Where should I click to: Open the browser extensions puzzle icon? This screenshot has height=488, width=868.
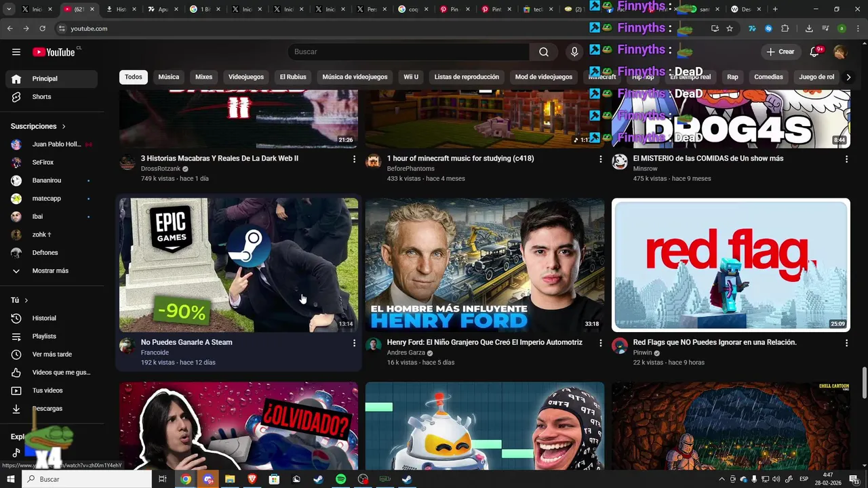click(785, 28)
